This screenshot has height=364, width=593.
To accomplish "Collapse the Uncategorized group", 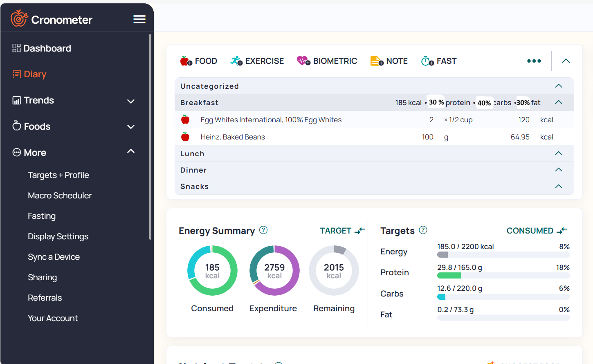I will click(x=559, y=86).
